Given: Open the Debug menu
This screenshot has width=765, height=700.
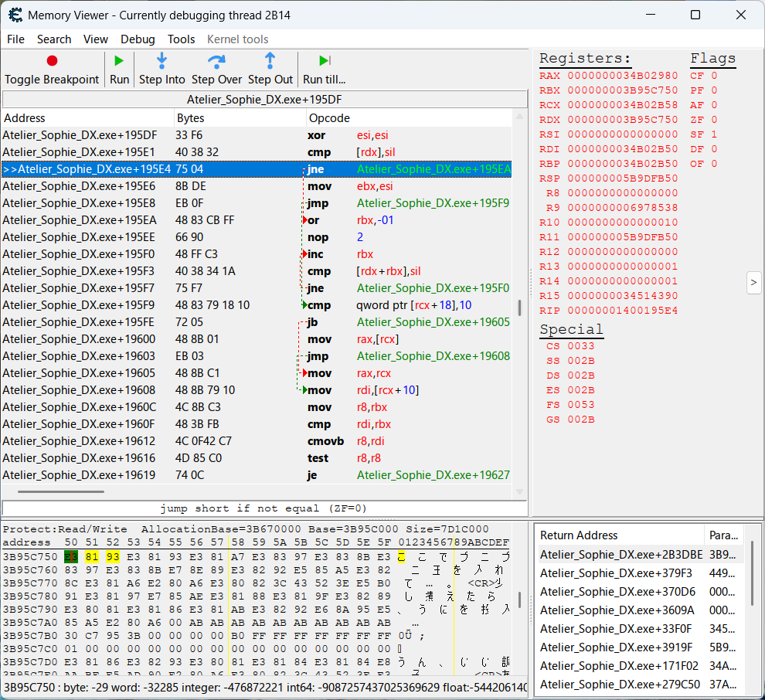Looking at the screenshot, I should pos(138,39).
